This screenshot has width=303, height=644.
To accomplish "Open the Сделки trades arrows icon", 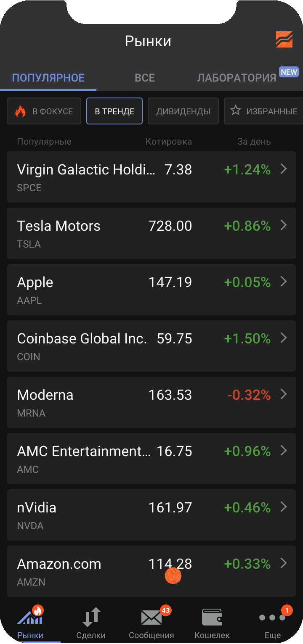I will 91,617.
